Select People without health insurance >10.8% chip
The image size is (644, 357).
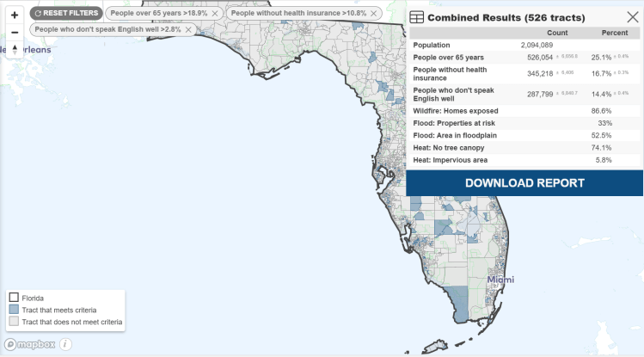point(304,13)
